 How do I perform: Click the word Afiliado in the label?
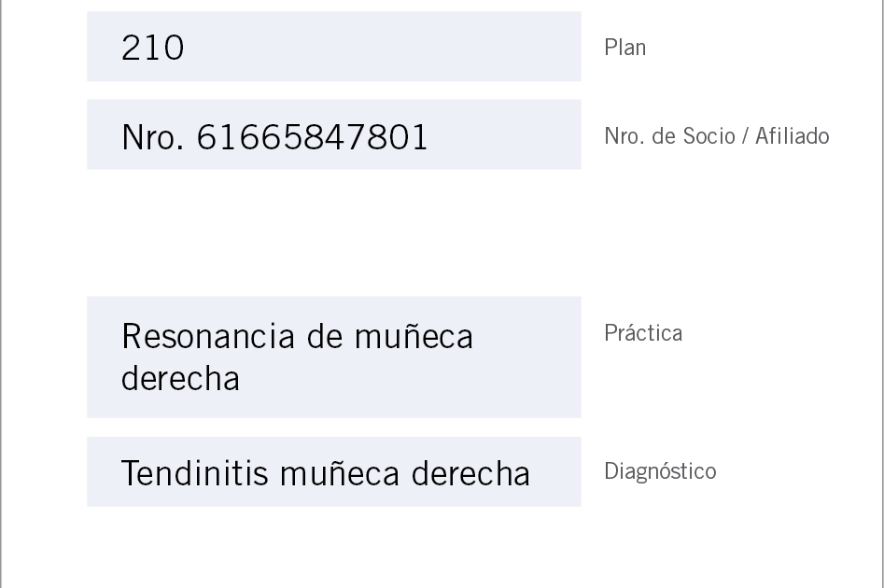[x=793, y=136]
